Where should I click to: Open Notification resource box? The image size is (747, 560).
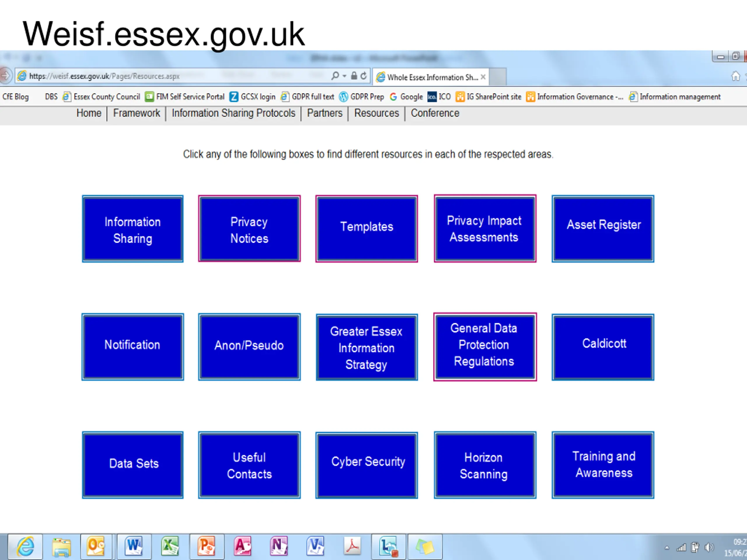(133, 347)
